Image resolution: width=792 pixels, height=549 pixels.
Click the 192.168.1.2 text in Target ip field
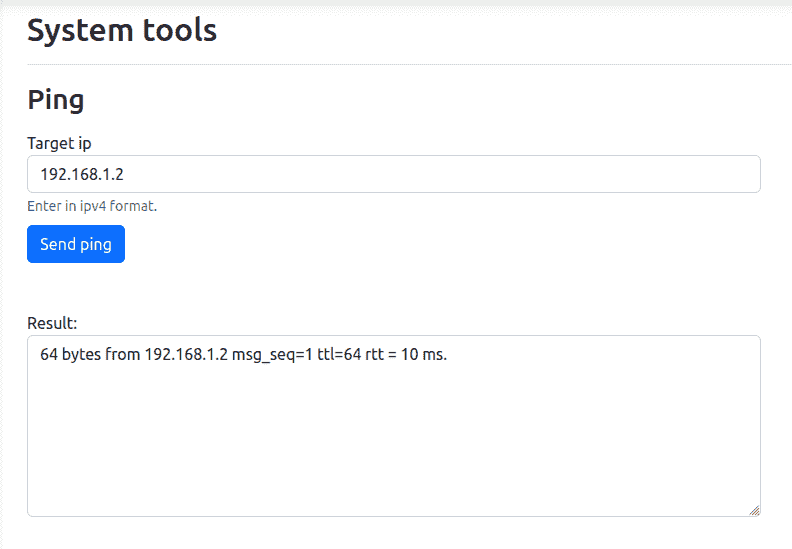tap(82, 174)
